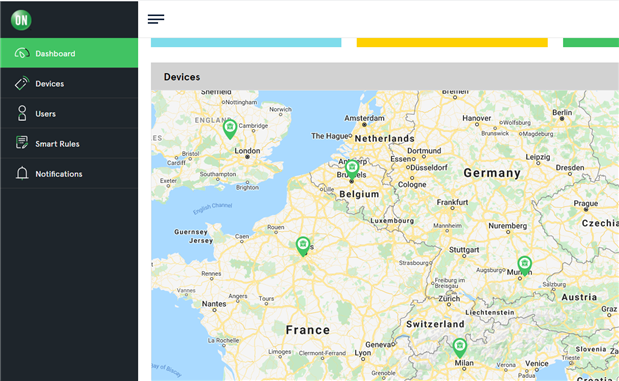Image resolution: width=619 pixels, height=381 pixels.
Task: Click the English Channel label
Action: click(x=212, y=208)
